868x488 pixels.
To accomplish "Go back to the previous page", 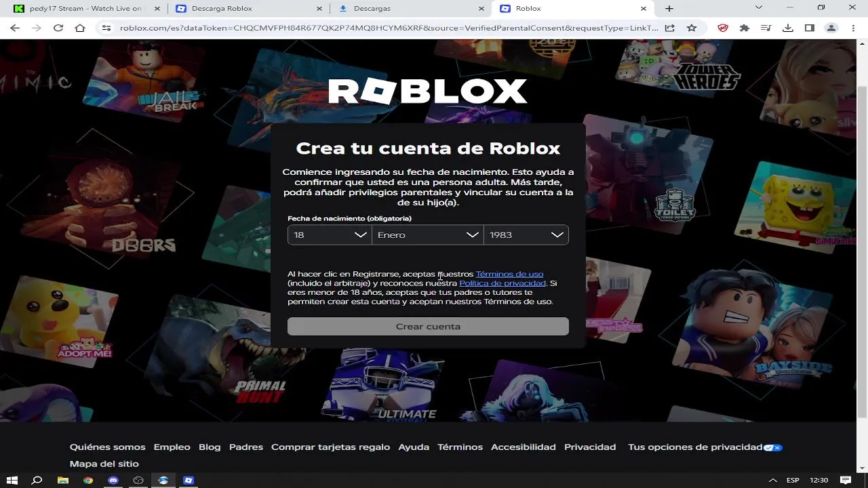I will pos(15,28).
